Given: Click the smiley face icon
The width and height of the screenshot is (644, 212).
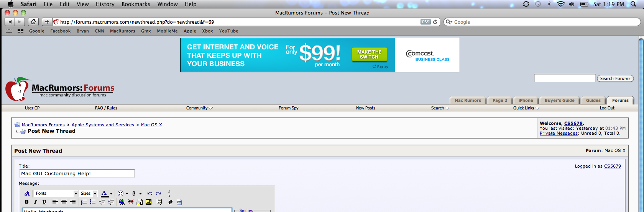Looking at the screenshot, I should coord(120,194).
